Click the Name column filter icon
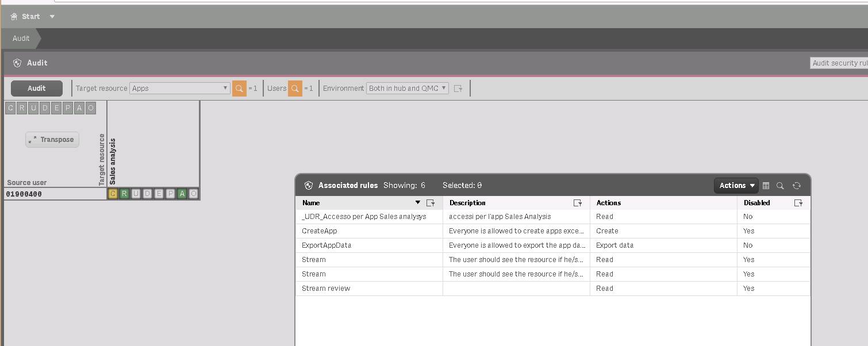 click(x=431, y=203)
